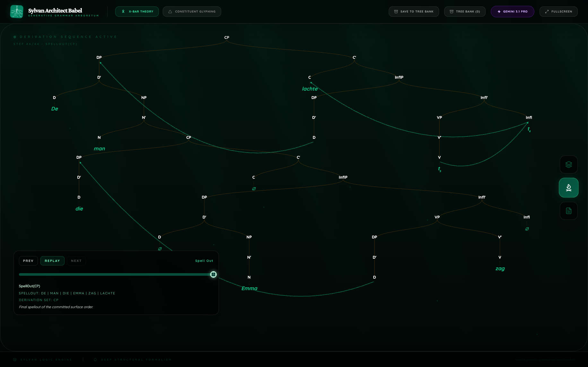Screen dimensions: 588x367
Task: Open Tree Bank (0) archive list
Action: tap(464, 12)
